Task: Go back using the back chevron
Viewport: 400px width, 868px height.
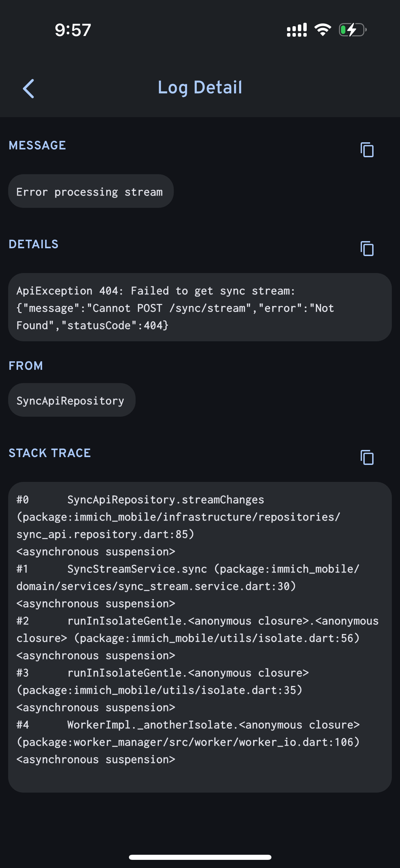Action: coord(28,89)
